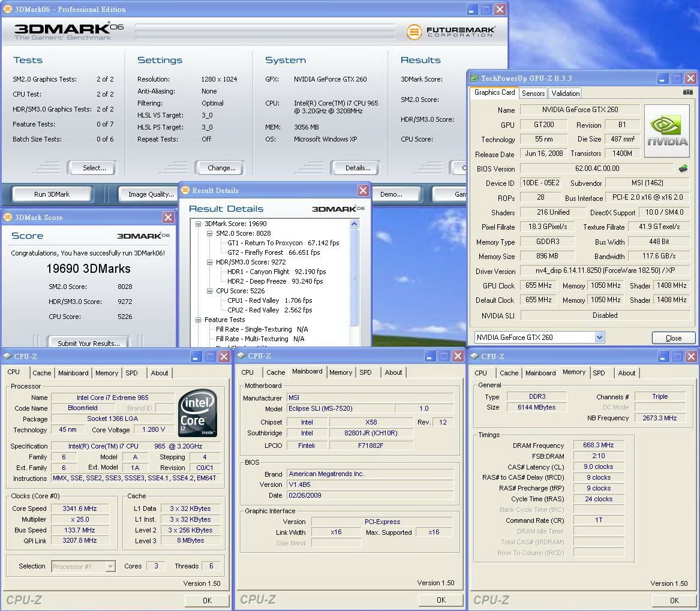Click the Select... button under Tests
The image size is (700, 611).
click(x=92, y=168)
